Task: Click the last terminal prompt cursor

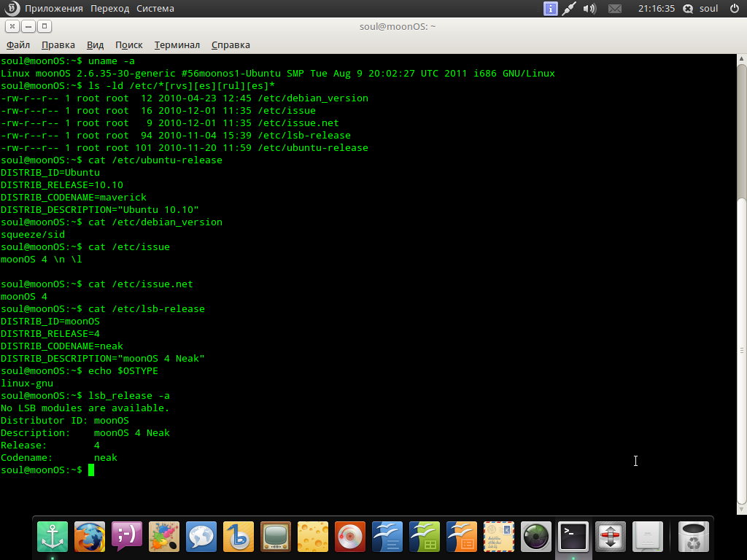Action: pos(91,470)
